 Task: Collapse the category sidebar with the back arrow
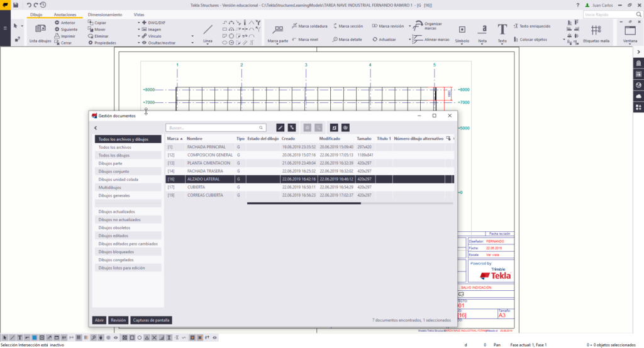(x=96, y=128)
